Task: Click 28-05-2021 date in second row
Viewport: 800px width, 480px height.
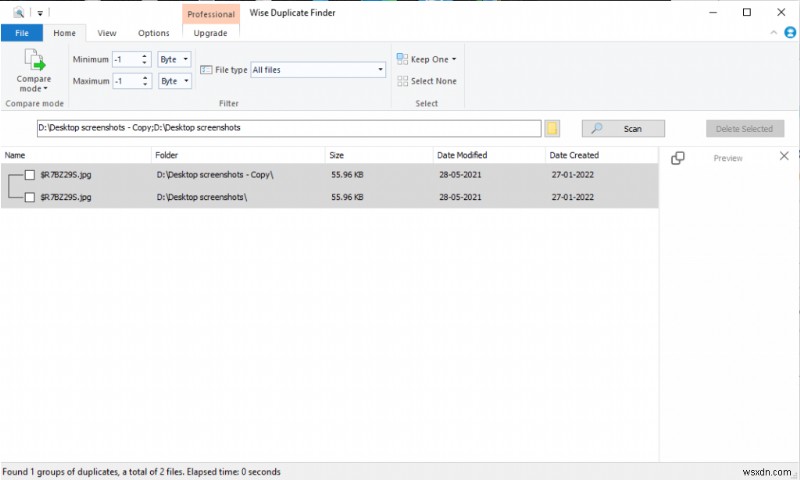Action: pyautogui.click(x=460, y=197)
